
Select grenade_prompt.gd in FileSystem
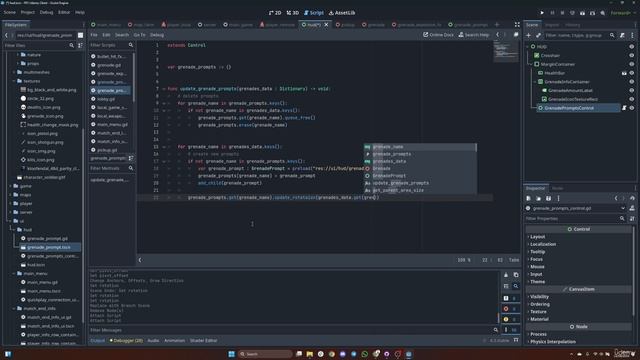(47, 238)
